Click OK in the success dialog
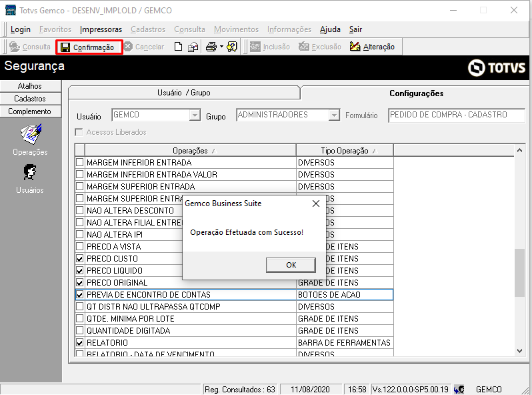The height and width of the screenshot is (395, 532). pos(291,265)
